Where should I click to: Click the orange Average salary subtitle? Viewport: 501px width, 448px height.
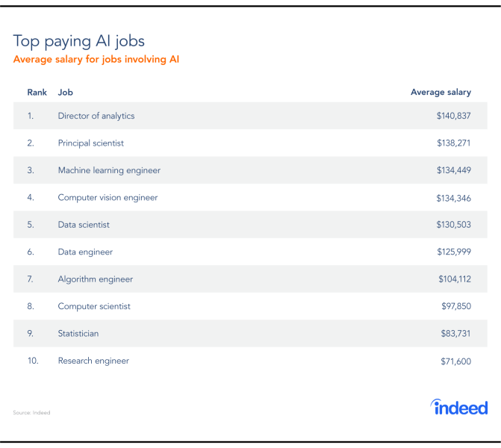tap(96, 60)
